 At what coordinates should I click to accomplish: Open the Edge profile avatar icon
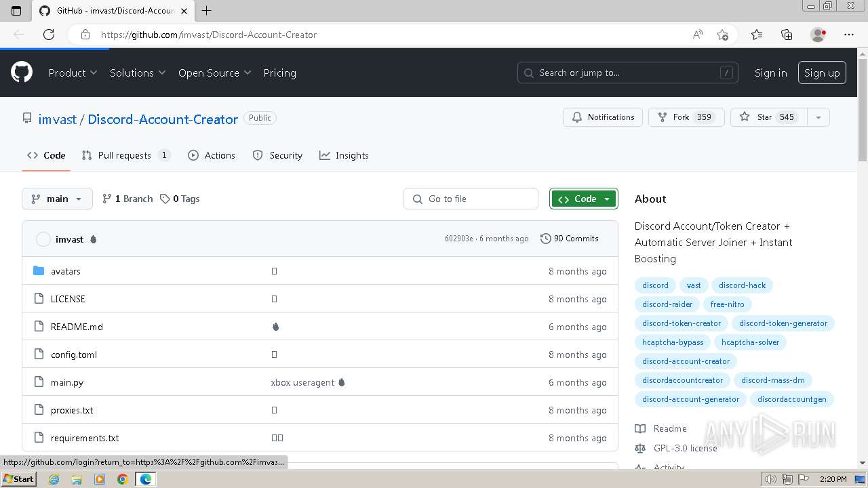point(818,35)
